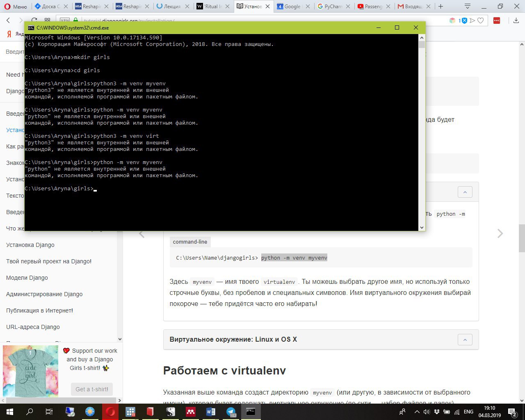Viewport: 525px width, 420px height.
Task: Go to next chapter with right chevron
Action: click(x=500, y=233)
